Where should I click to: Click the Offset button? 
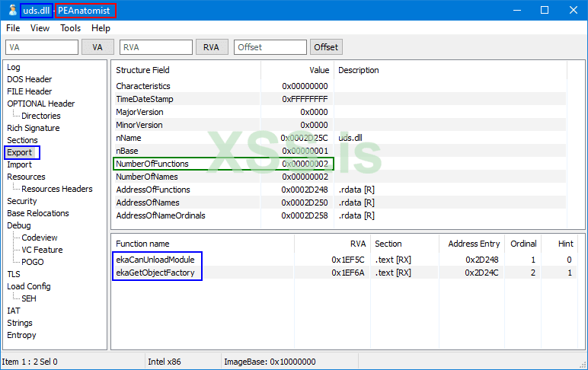(326, 47)
